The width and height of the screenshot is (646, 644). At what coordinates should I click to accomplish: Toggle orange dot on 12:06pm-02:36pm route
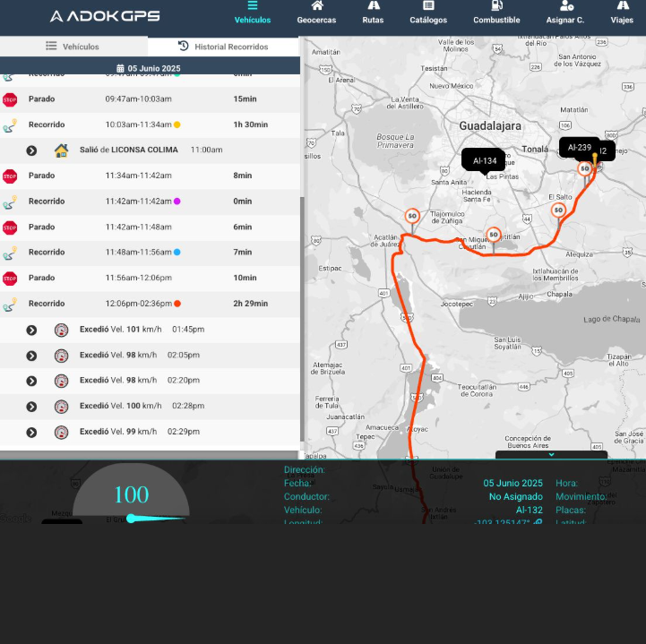pyautogui.click(x=177, y=304)
